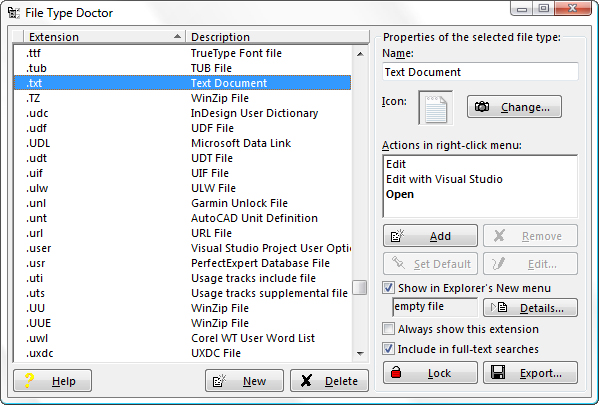Export the file type settings
Viewport: 599px width, 405px height.
(530, 373)
